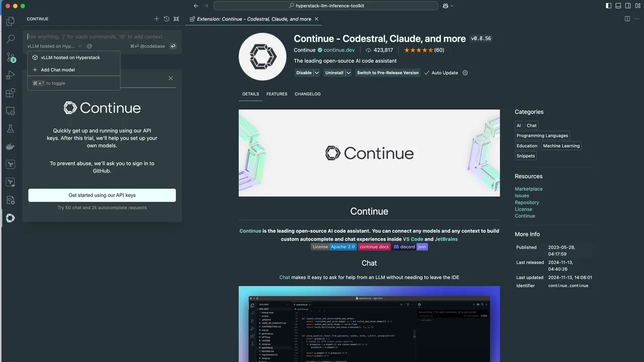The height and width of the screenshot is (362, 644).
Task: Select vLLM hosted on Hyperstack model
Action: (x=74, y=57)
